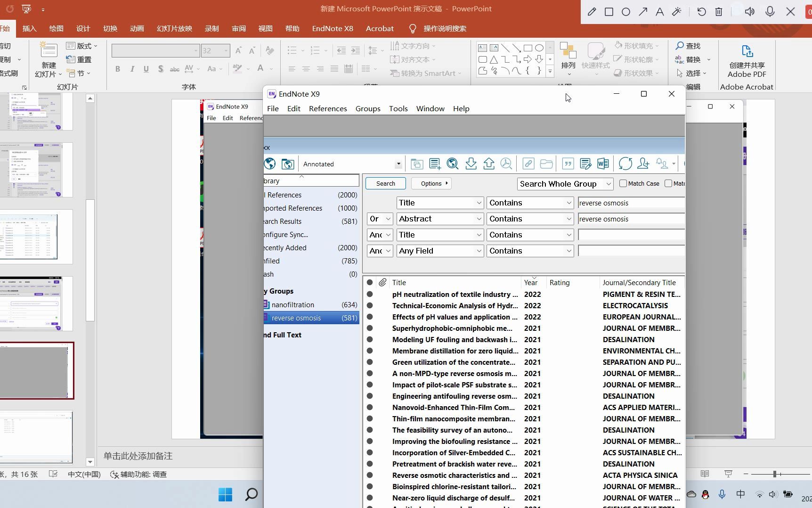Click the EndNote Open Link icon
812x508 pixels.
pos(528,164)
